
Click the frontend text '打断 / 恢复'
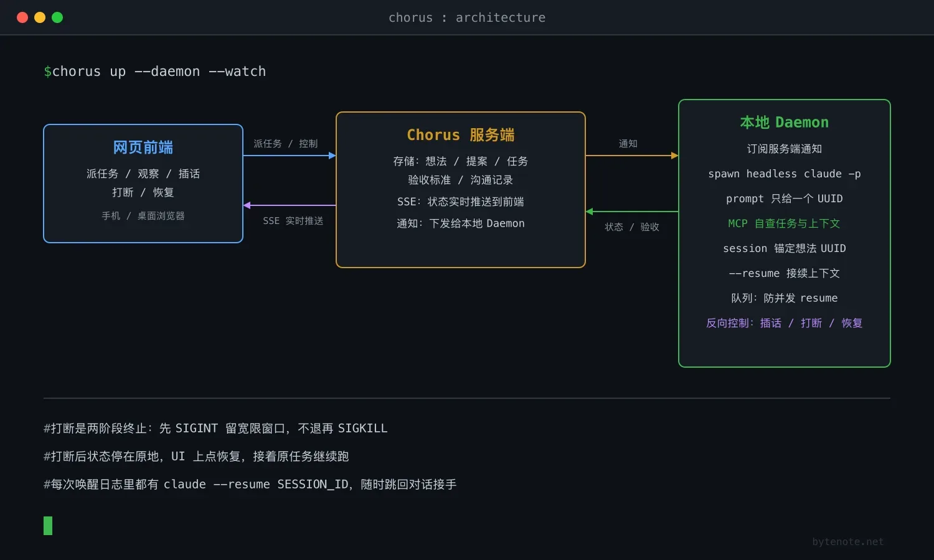pyautogui.click(x=143, y=192)
